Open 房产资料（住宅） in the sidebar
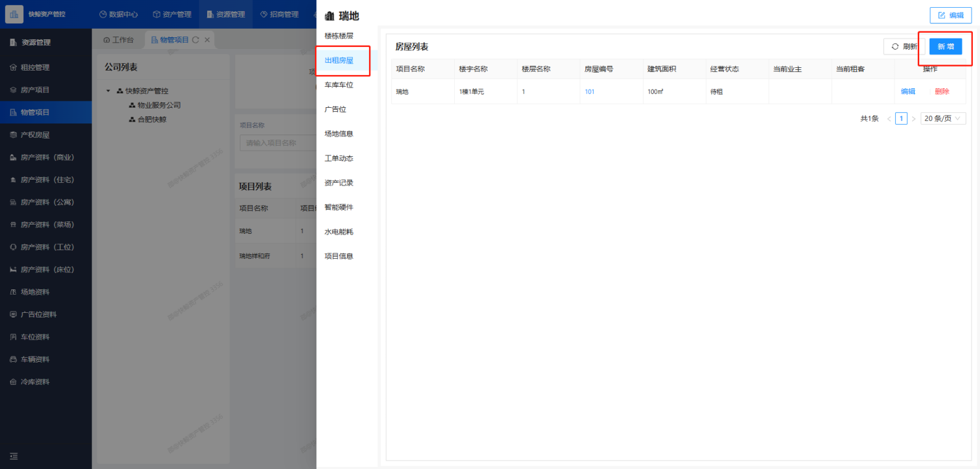Viewport: 980px width, 469px height. 46,180
